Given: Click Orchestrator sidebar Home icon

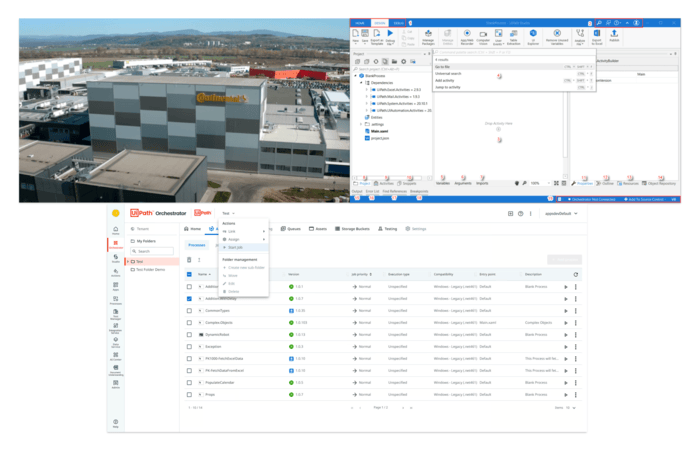Looking at the screenshot, I should point(116,230).
